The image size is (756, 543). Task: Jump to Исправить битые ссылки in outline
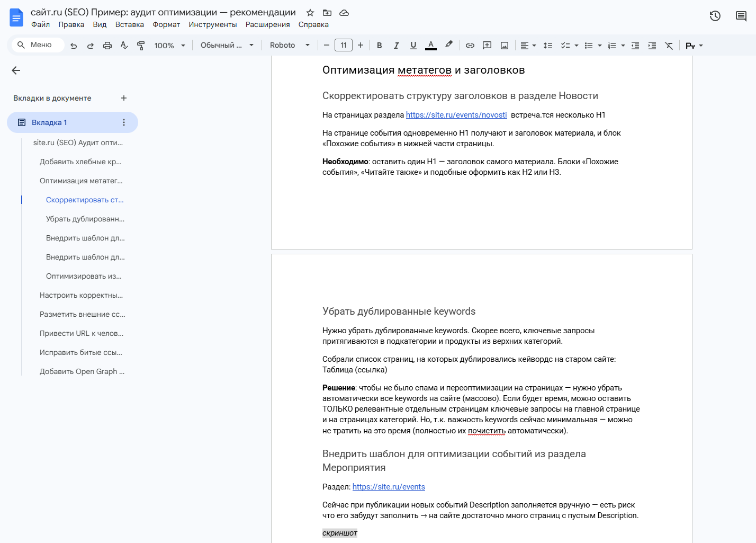[80, 352]
